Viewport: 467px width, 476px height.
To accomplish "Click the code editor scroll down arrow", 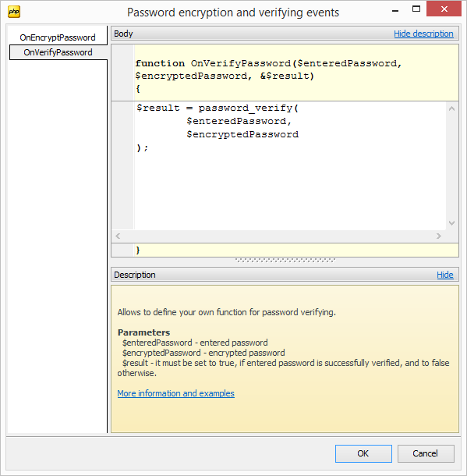I will click(x=451, y=223).
